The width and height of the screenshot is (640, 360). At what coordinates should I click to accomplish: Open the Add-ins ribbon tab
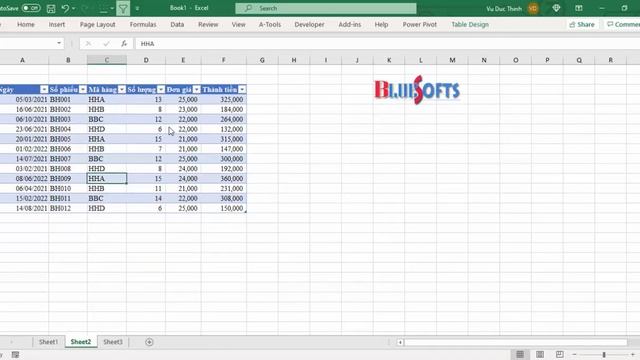(350, 24)
